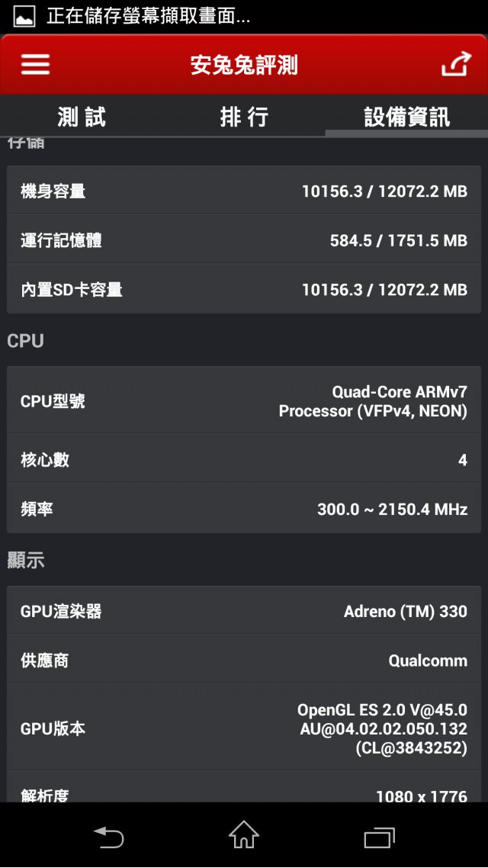Tap the share icon in header

(456, 63)
